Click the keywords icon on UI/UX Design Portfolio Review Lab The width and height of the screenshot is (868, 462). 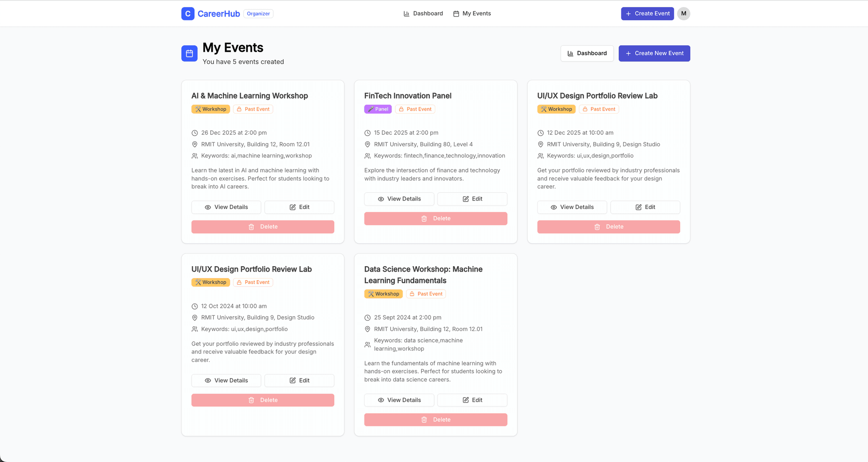pyautogui.click(x=540, y=156)
